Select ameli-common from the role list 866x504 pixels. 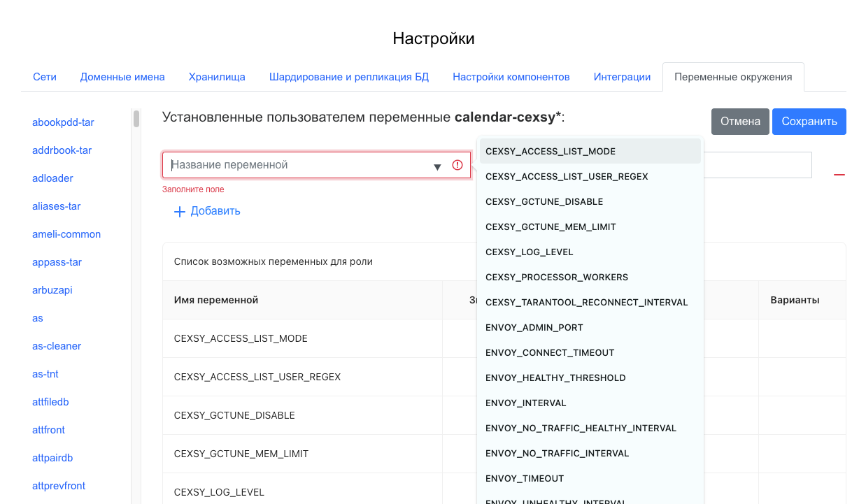tap(66, 234)
